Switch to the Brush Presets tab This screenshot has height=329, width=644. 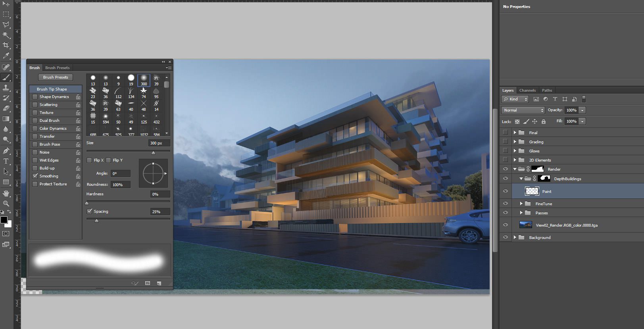[57, 68]
